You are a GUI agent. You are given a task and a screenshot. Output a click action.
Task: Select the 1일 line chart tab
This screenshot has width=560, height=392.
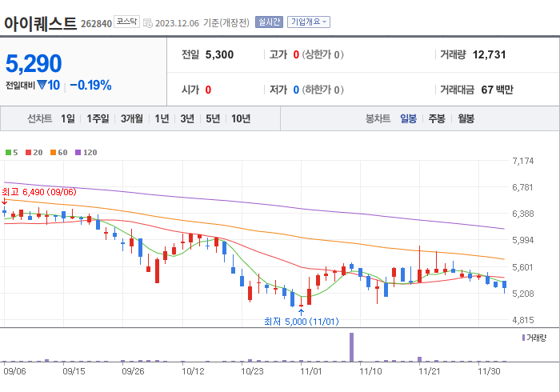[68, 118]
